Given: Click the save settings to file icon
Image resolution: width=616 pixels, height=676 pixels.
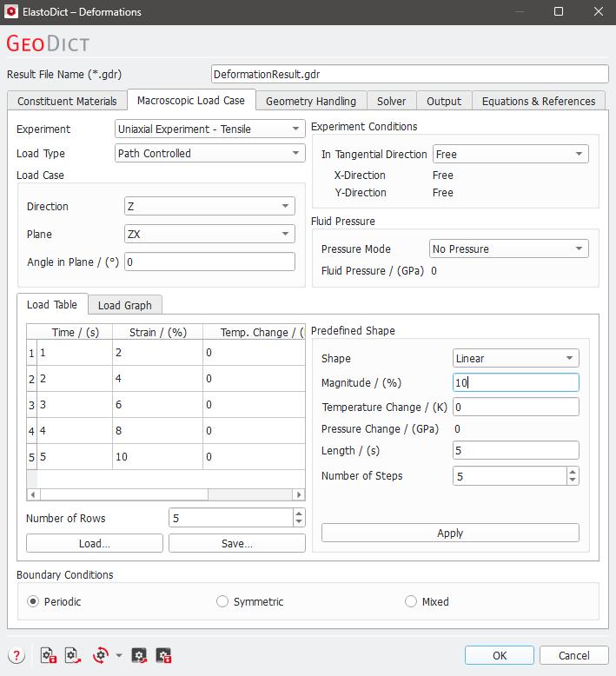Looking at the screenshot, I should [x=49, y=656].
